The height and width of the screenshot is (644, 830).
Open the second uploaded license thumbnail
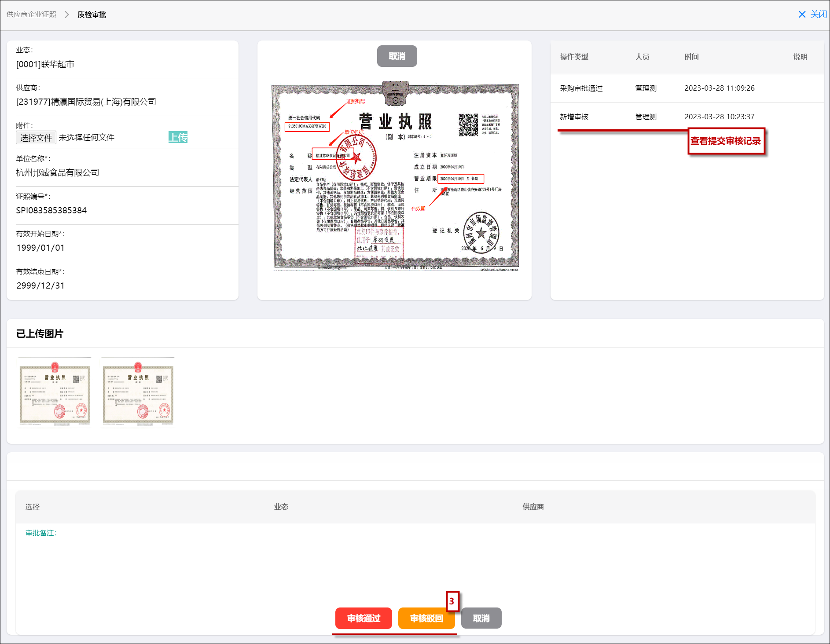(x=138, y=392)
